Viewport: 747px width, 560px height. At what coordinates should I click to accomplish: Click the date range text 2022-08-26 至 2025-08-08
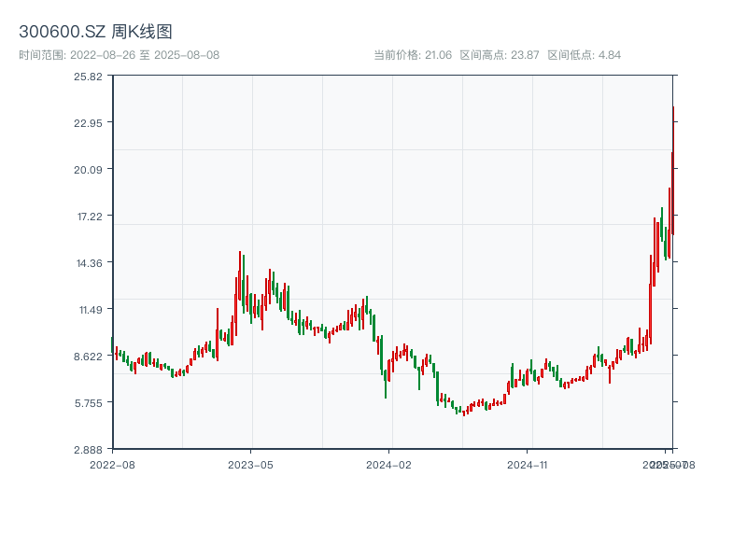click(x=145, y=55)
